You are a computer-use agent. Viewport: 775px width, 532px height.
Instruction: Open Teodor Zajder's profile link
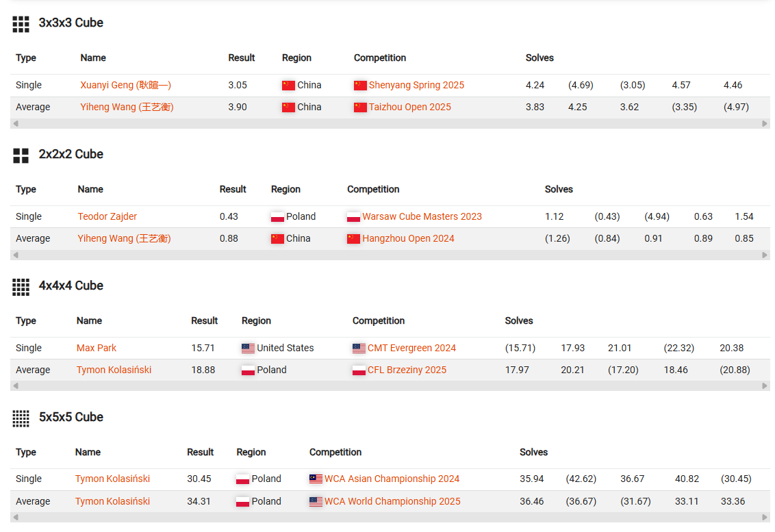tap(107, 216)
